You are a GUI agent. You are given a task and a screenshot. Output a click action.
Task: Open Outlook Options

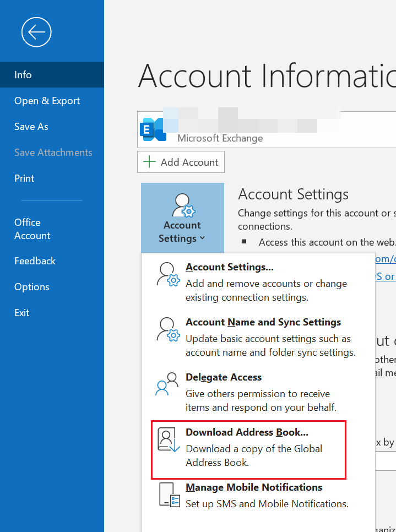[x=31, y=286]
